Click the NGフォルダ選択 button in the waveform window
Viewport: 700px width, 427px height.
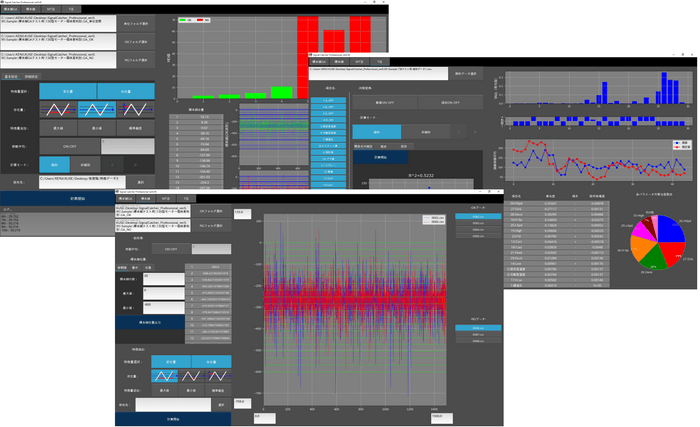click(x=211, y=226)
